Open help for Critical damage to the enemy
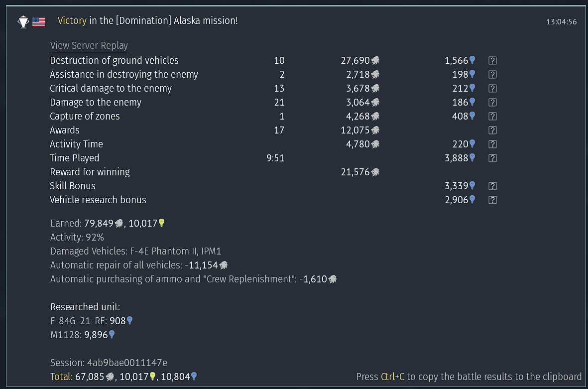 pos(492,88)
